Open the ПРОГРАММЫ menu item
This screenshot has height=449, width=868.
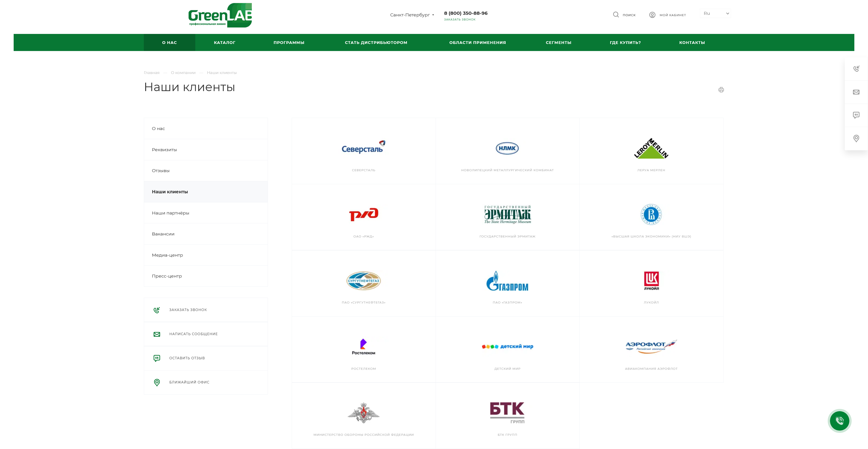(289, 43)
